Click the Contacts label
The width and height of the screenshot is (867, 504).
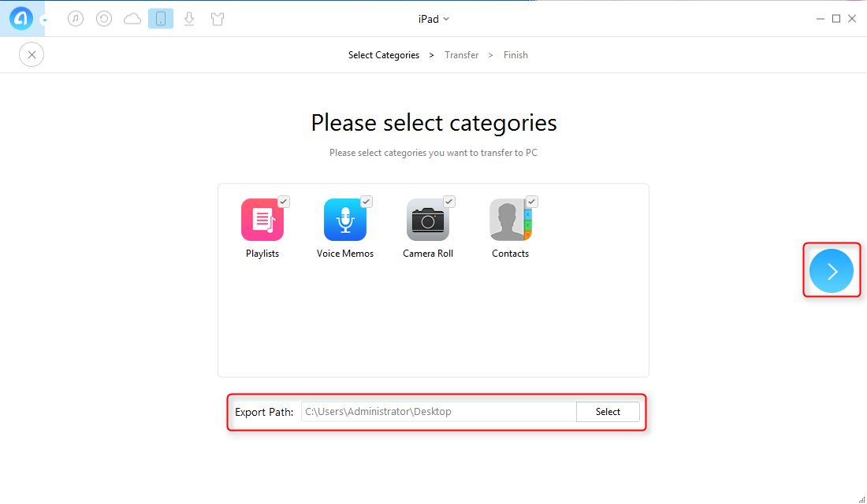[511, 254]
